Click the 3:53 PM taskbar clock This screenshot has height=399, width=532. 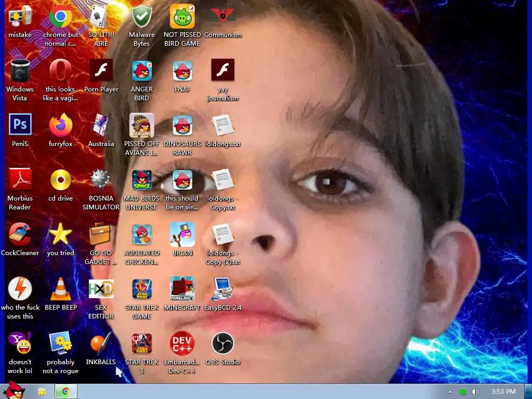click(x=503, y=392)
